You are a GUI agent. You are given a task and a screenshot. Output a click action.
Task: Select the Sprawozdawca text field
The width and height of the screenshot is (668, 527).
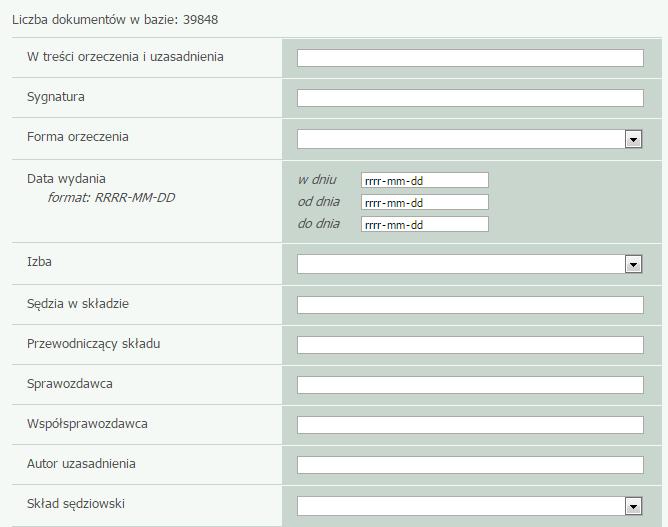(x=470, y=385)
